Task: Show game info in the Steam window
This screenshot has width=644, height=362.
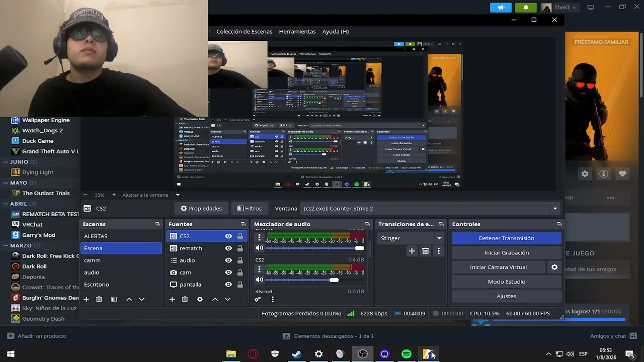Action: pyautogui.click(x=604, y=173)
